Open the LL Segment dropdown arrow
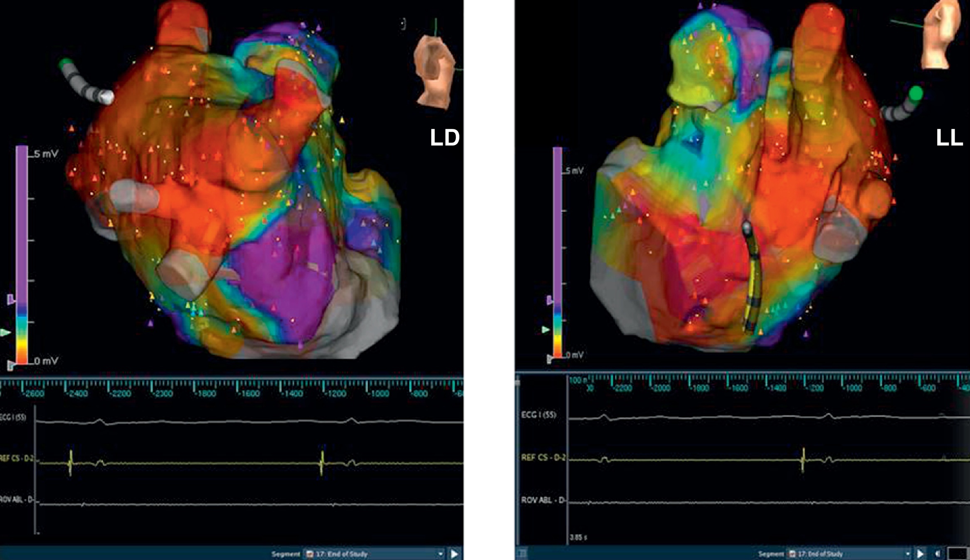The height and width of the screenshot is (560, 970). click(907, 554)
